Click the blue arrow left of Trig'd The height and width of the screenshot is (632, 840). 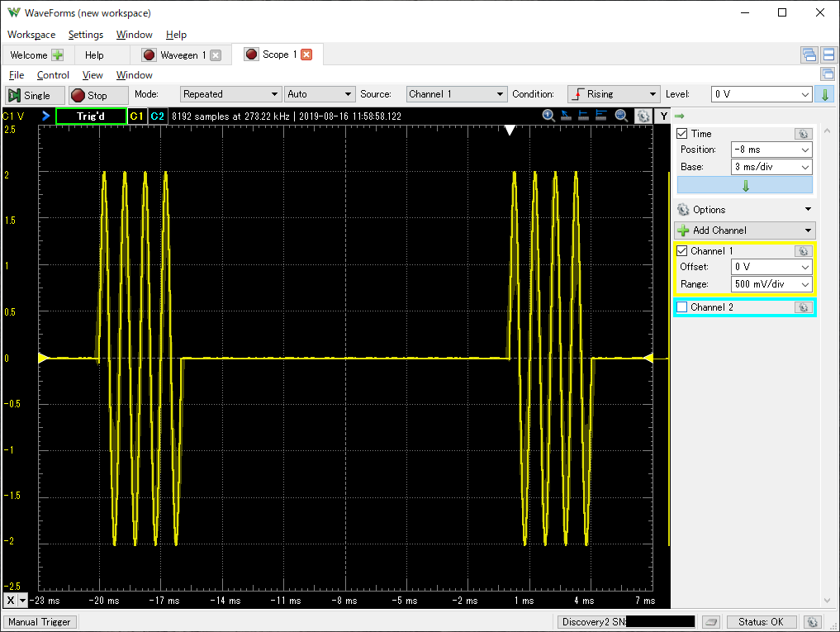[x=45, y=116]
